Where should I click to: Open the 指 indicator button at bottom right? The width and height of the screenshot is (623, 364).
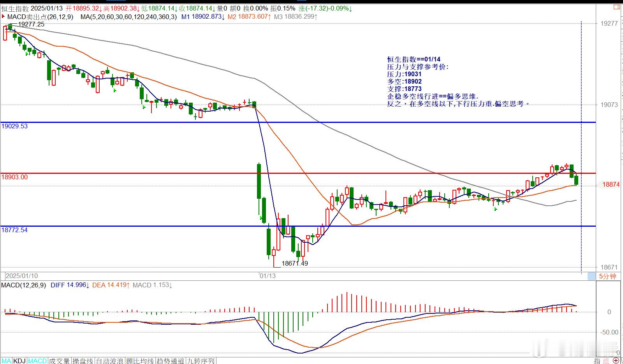(x=597, y=361)
